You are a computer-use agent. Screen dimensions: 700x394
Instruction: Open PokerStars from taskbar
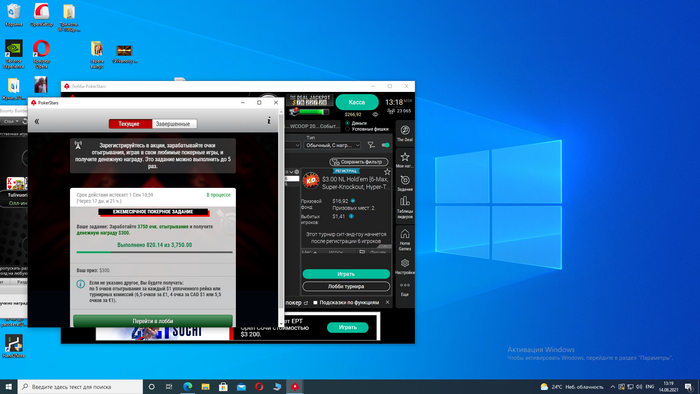(x=295, y=386)
